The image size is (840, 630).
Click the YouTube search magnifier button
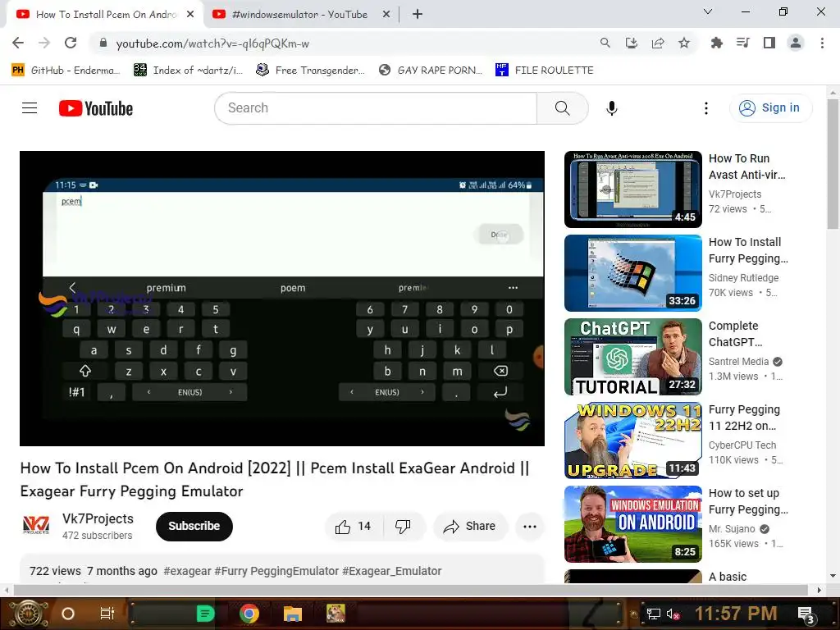click(563, 108)
